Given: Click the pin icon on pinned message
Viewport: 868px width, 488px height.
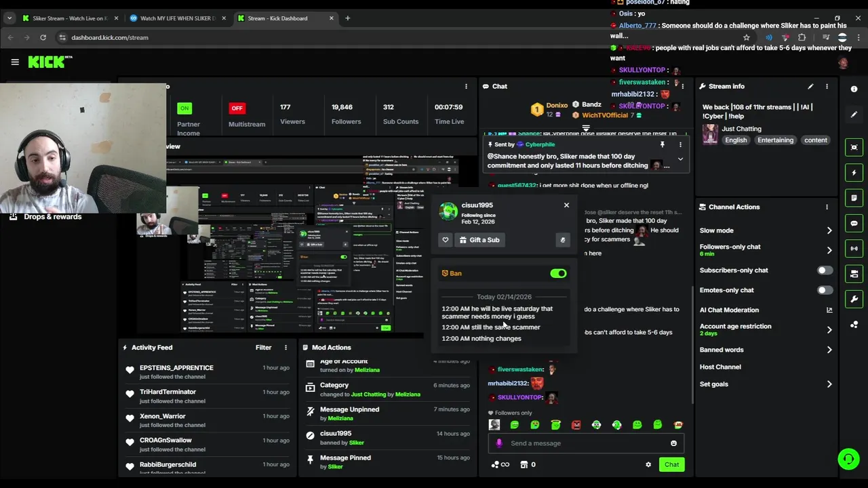Looking at the screenshot, I should pyautogui.click(x=663, y=144).
